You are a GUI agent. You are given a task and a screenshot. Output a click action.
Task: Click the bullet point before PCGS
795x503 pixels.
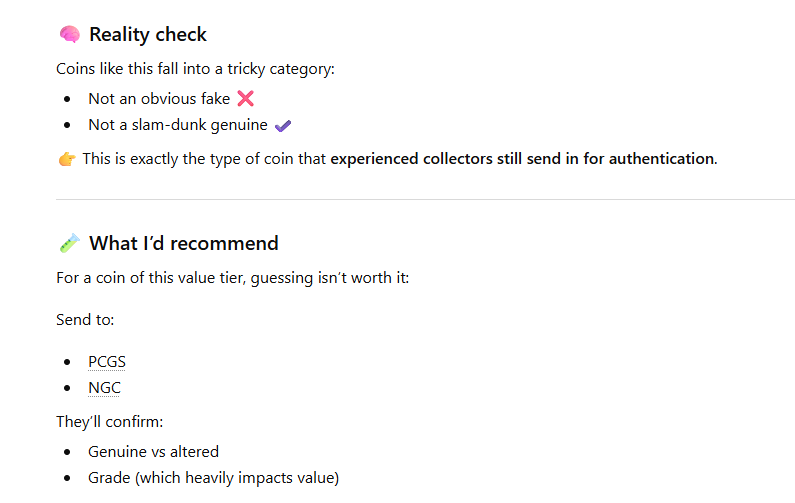pos(67,362)
